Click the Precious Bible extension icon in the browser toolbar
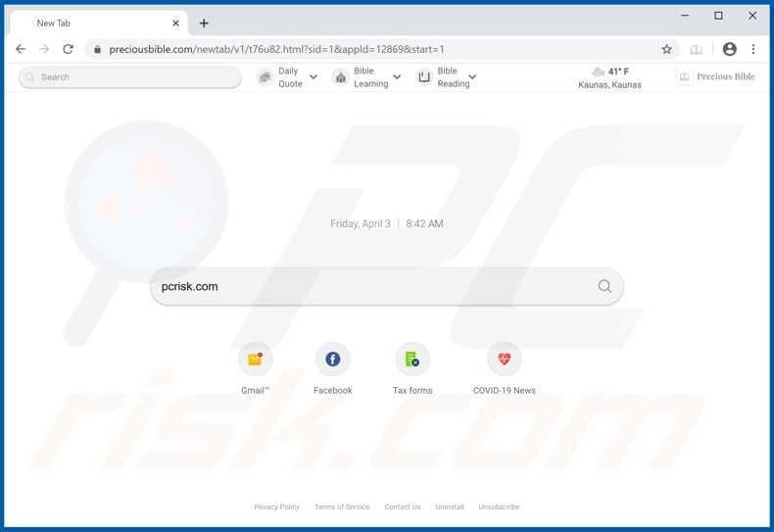 696,49
